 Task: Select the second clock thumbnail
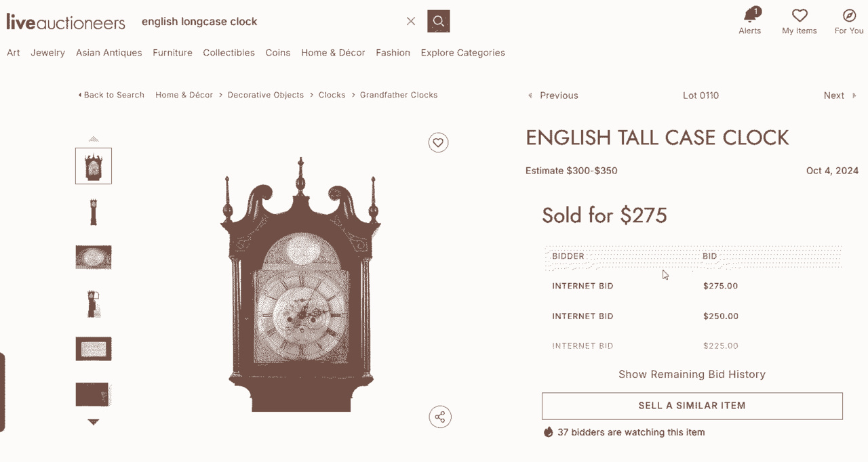94,212
